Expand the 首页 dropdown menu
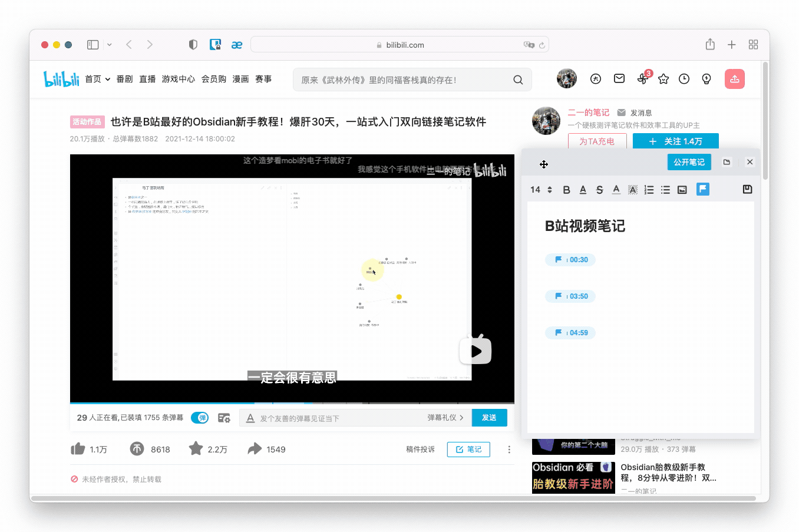The height and width of the screenshot is (532, 799). point(98,79)
